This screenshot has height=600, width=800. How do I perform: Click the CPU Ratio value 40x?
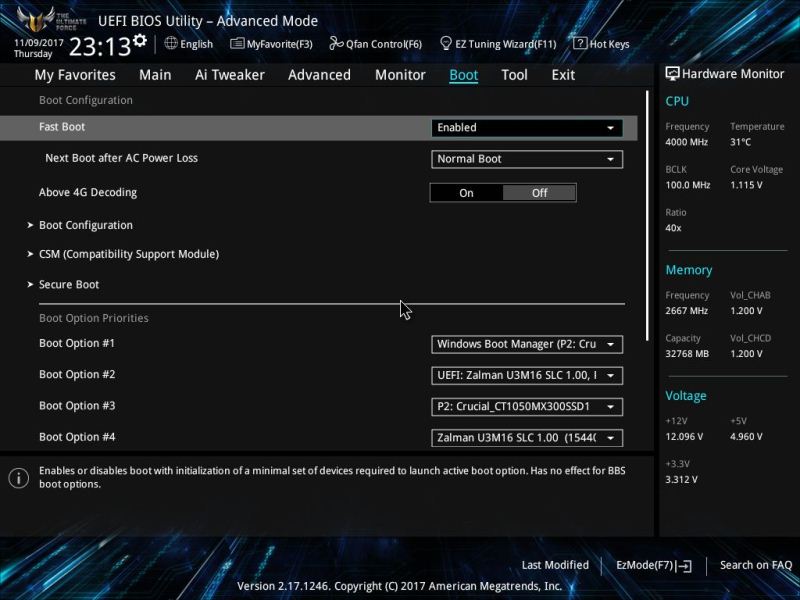[x=673, y=228]
